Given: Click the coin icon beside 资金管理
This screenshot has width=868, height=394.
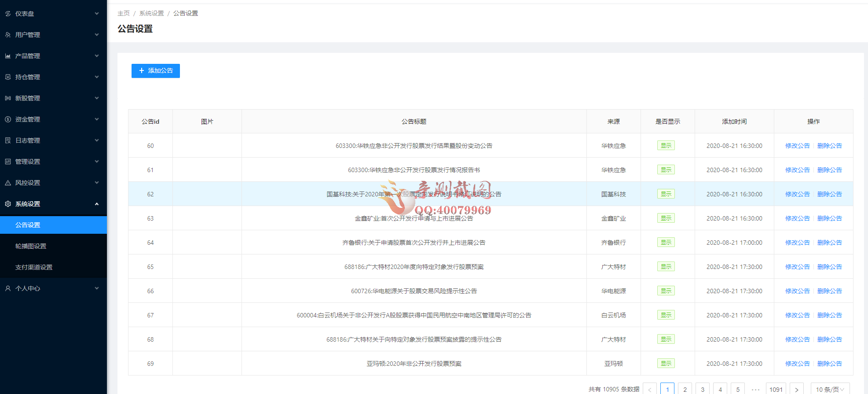Looking at the screenshot, I should pyautogui.click(x=8, y=119).
